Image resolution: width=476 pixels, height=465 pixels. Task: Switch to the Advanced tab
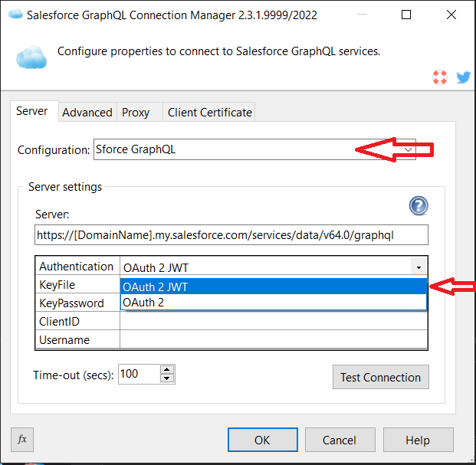(x=87, y=112)
